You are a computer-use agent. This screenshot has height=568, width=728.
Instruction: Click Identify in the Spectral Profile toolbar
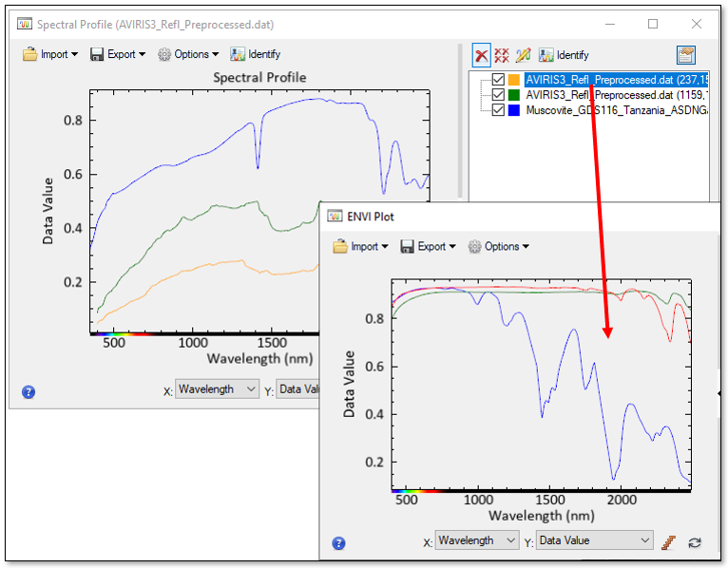point(255,54)
